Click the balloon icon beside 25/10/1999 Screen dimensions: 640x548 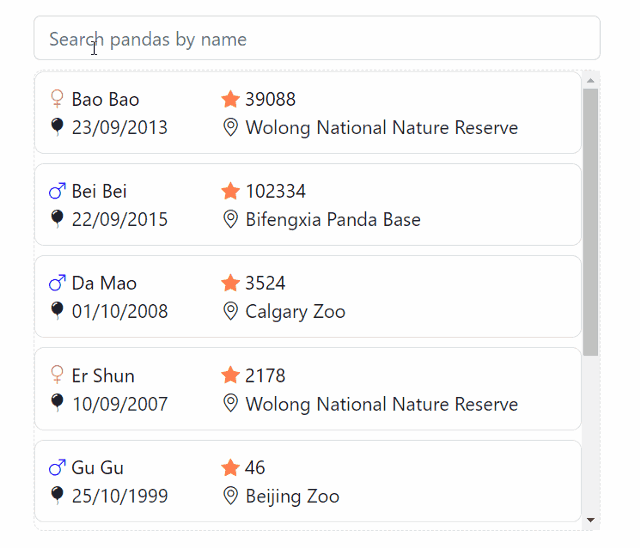[57, 495]
